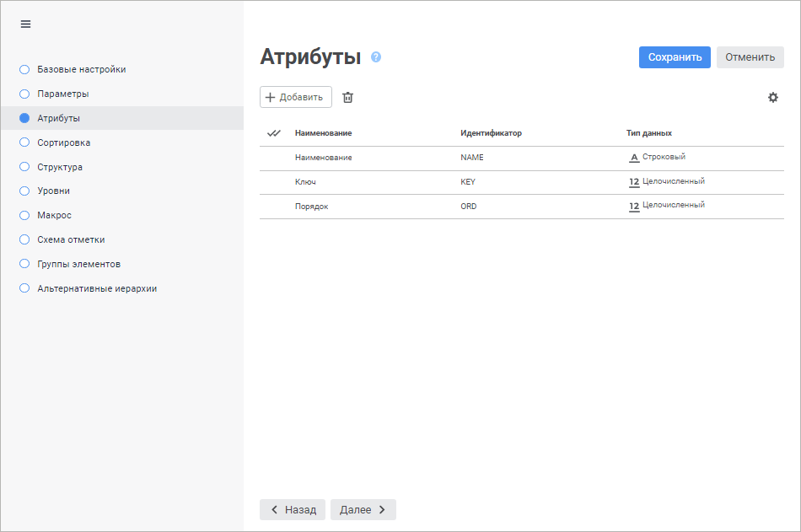Click the integer type icon for KEY

click(x=634, y=182)
